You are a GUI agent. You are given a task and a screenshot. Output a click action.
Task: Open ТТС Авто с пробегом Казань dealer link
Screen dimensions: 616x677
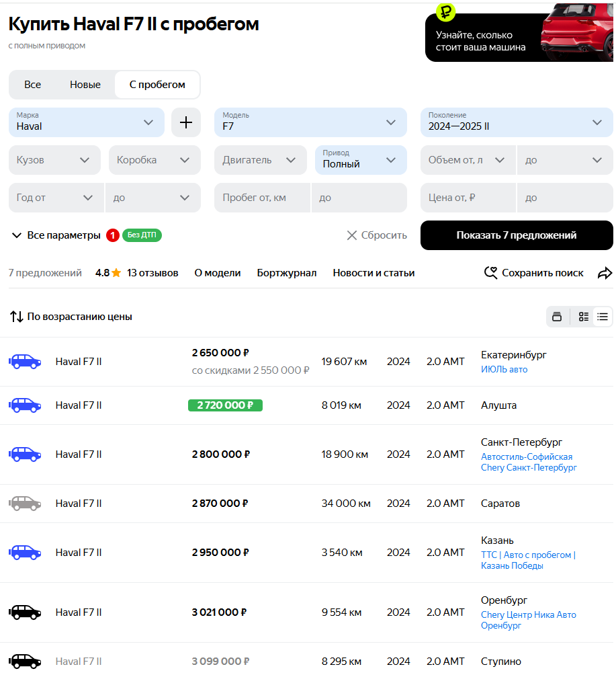coord(529,561)
